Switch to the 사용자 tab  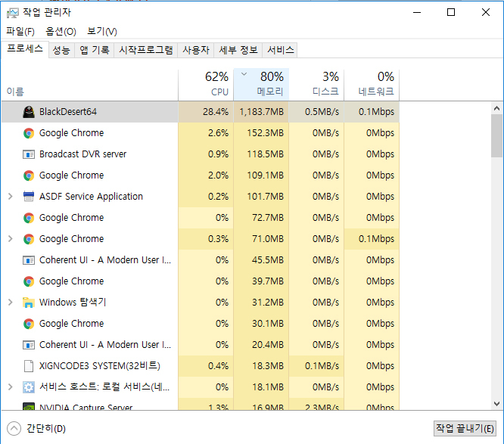tap(196, 50)
